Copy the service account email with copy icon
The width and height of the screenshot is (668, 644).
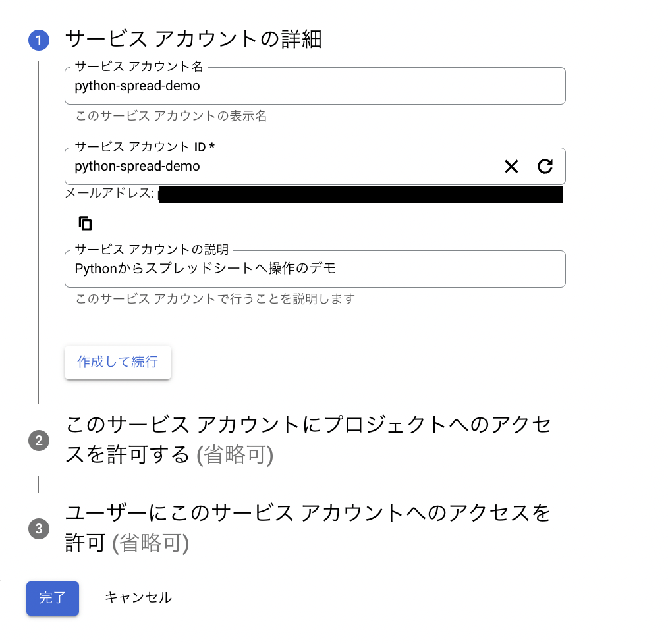pyautogui.click(x=85, y=223)
